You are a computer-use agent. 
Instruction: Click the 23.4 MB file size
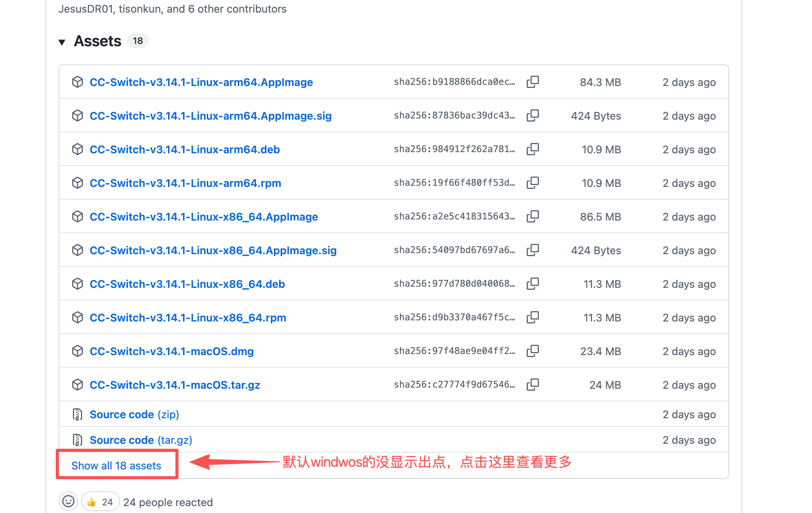click(601, 351)
